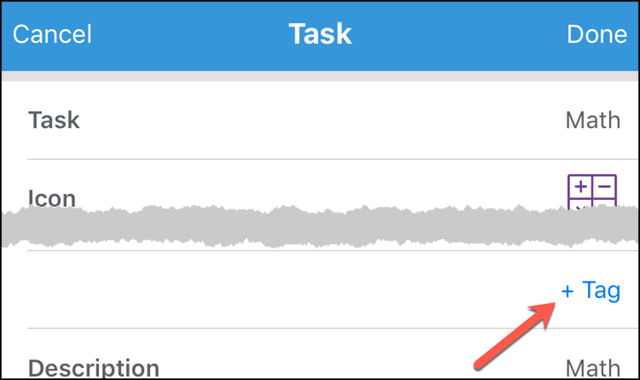Edit the Math value in Task row
640x380 pixels.
tap(593, 120)
